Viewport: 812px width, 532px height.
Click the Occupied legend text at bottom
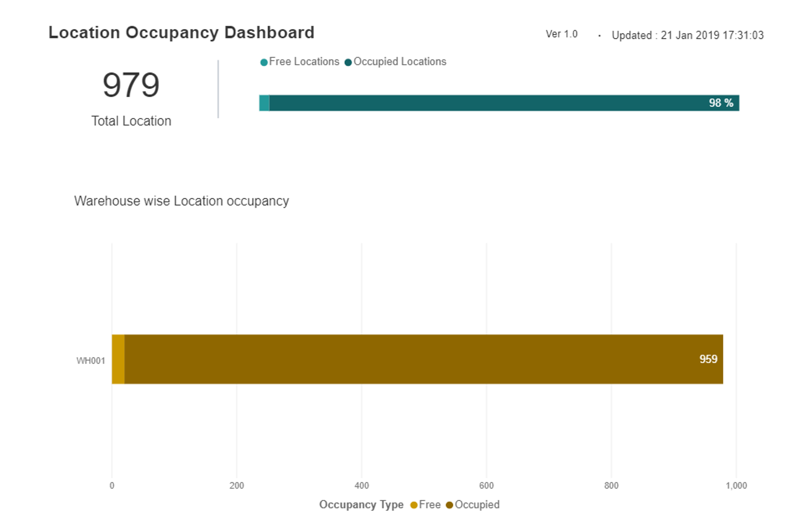(x=477, y=505)
